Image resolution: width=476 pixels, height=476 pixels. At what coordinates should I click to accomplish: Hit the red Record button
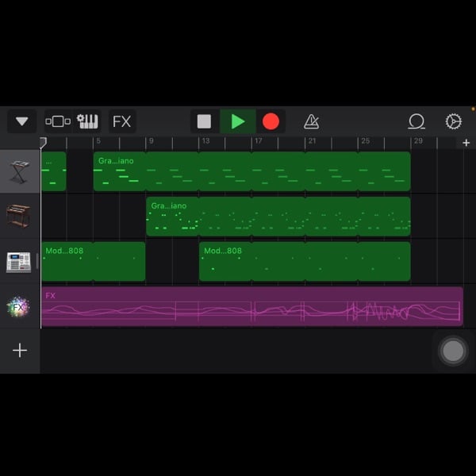(x=271, y=121)
